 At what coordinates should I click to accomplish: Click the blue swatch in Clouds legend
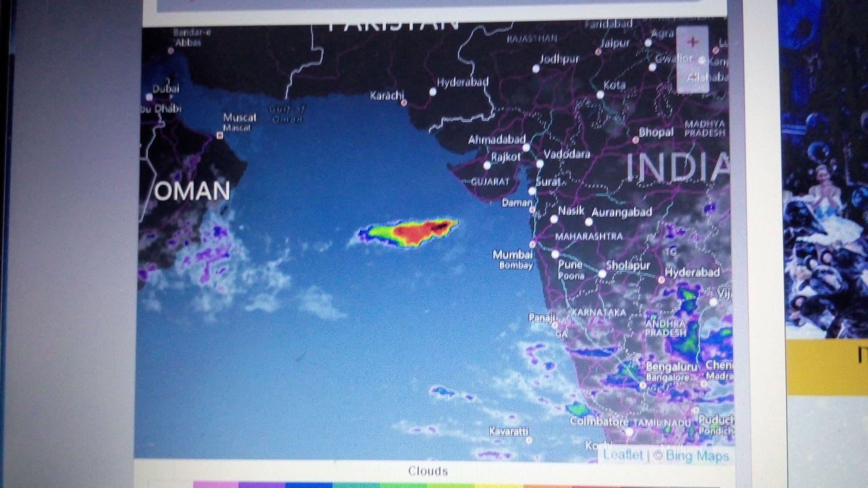point(310,485)
